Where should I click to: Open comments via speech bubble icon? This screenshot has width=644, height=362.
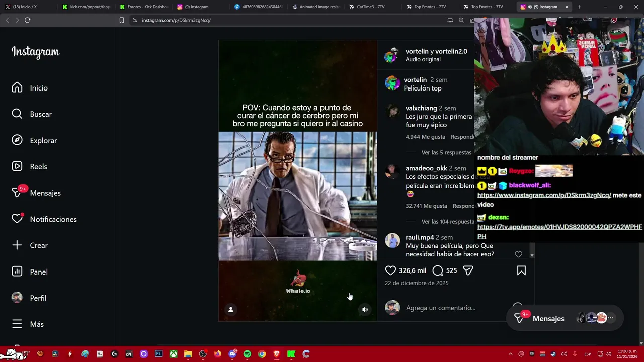438,270
